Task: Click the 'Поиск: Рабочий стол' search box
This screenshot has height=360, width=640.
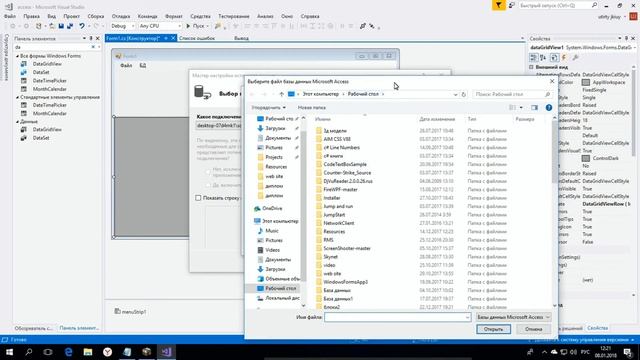Action: 513,94
